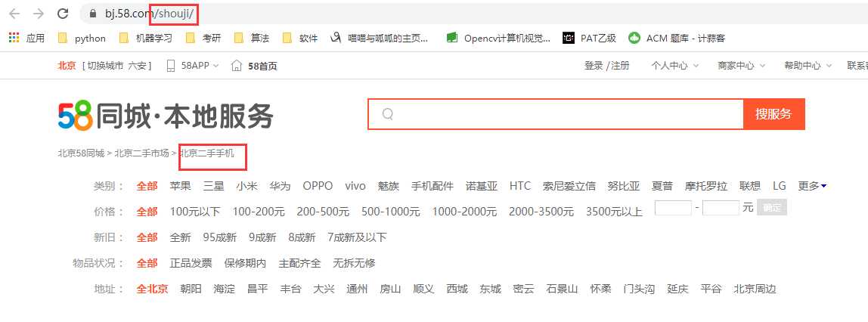868x322 pixels.
Task: Open the 算法 bookmarks folder
Action: click(x=251, y=39)
